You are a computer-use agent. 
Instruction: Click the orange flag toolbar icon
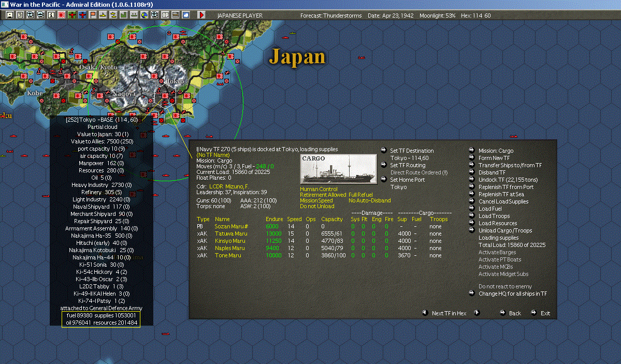pos(93,15)
